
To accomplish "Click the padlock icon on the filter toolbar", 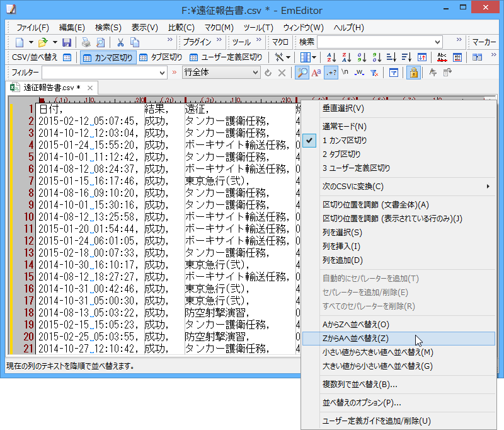I will coord(413,73).
